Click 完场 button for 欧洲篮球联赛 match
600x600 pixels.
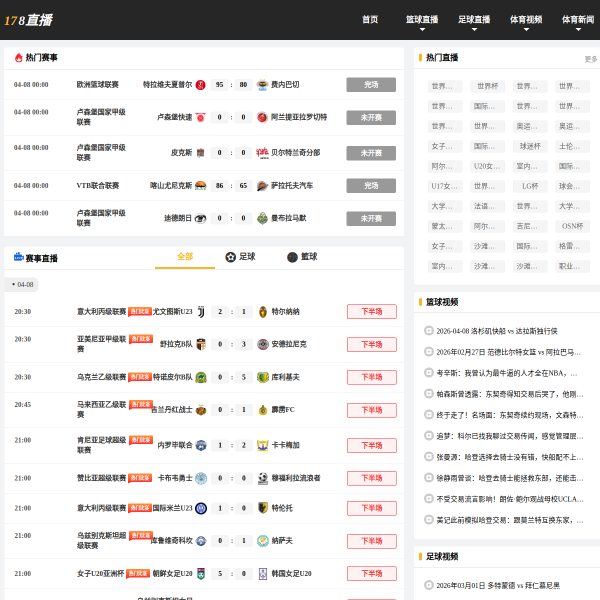coord(371,85)
